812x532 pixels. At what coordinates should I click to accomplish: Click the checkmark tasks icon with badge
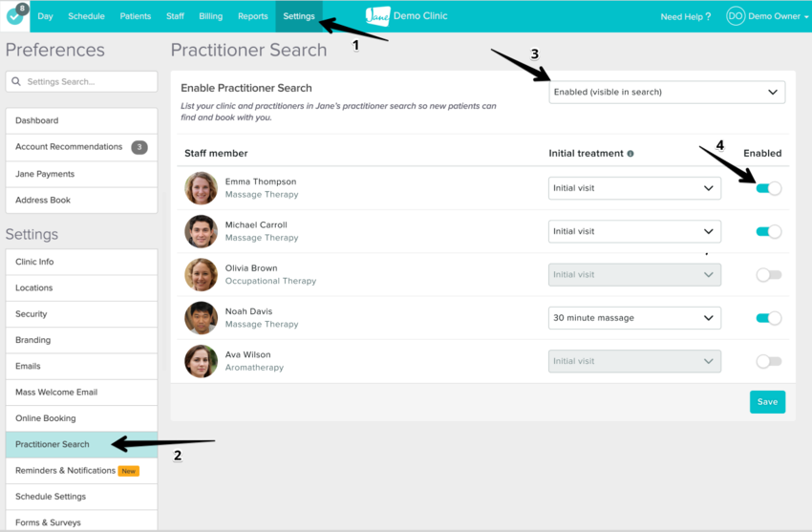pyautogui.click(x=14, y=16)
